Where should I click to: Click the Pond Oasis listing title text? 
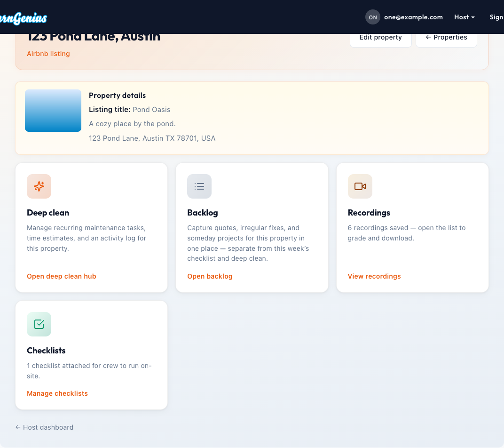coord(151,110)
